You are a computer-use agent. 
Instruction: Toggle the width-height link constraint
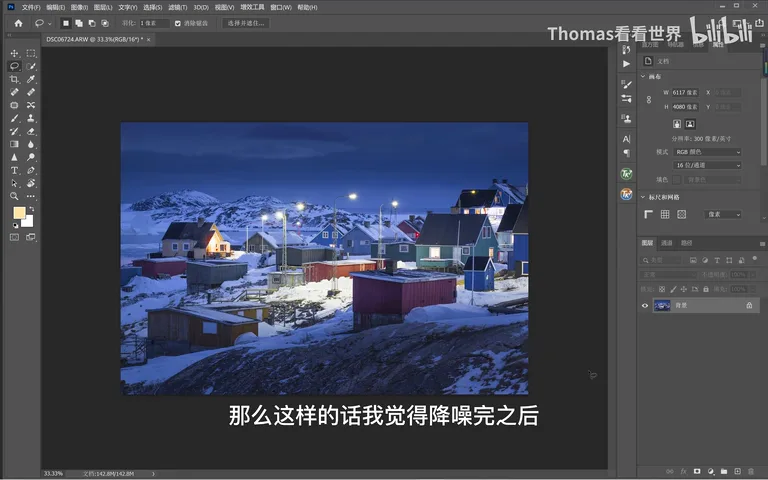coord(649,99)
